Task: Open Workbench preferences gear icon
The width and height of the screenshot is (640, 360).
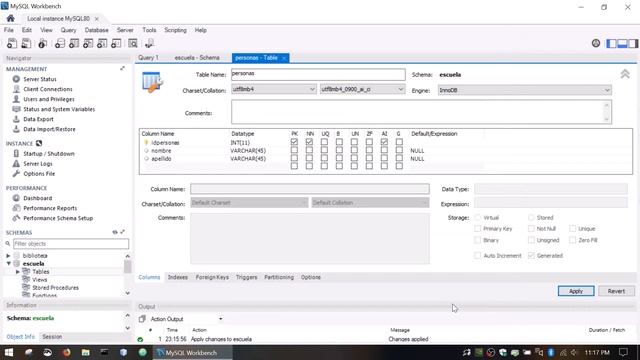Action: (x=596, y=43)
